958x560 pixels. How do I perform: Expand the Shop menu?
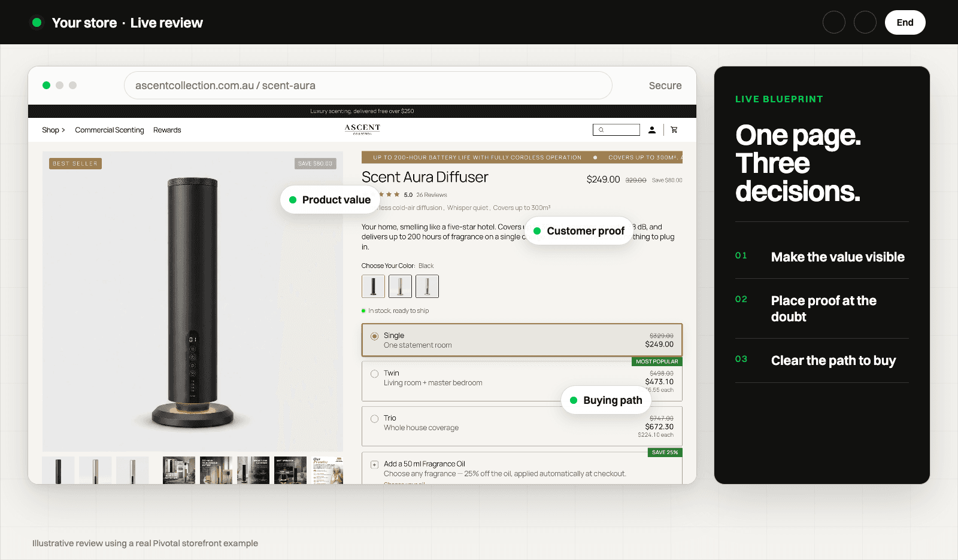coord(53,130)
